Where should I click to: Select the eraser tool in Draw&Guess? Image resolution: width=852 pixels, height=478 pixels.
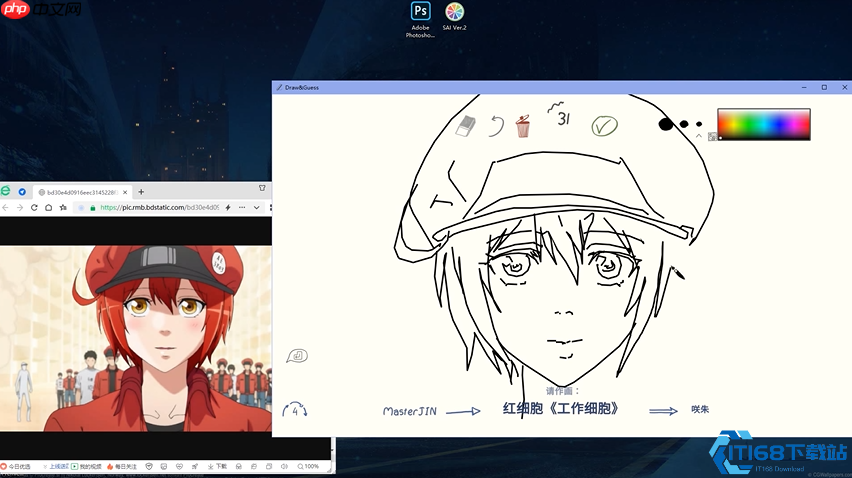coord(466,126)
